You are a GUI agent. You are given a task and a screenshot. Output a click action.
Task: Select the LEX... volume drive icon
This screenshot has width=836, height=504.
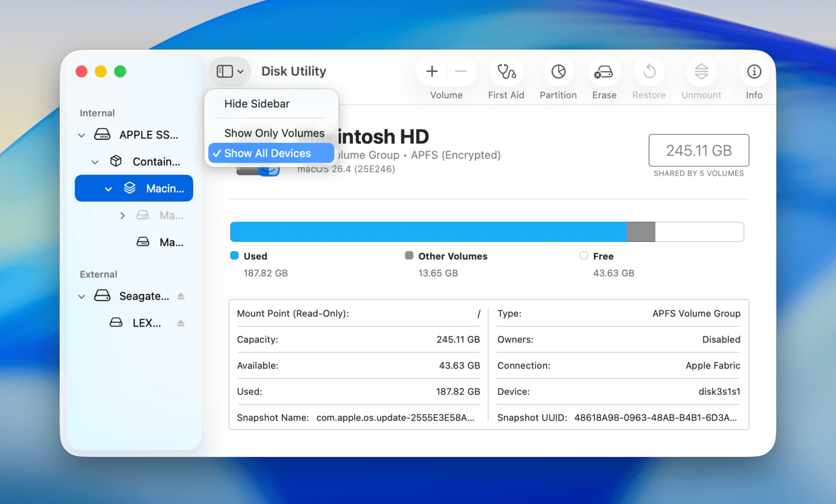pos(116,323)
